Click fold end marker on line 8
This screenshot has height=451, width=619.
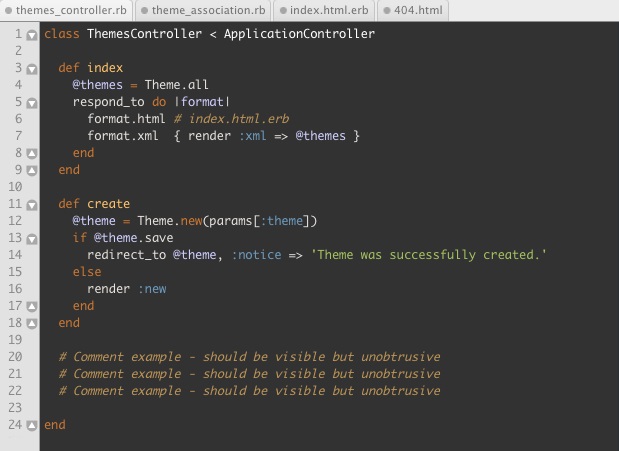coord(32,153)
